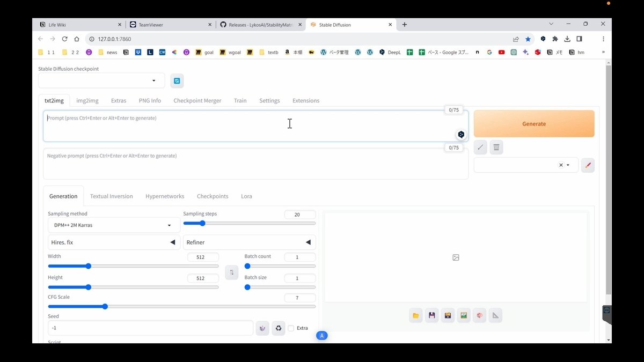Open Chrome downloads icon
Viewport: 644px width, 362px height.
pos(567,39)
